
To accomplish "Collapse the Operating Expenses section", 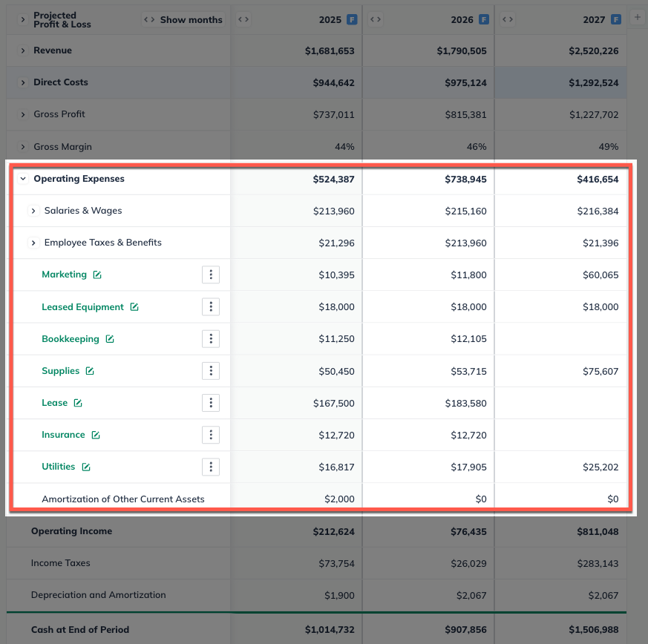I will point(23,179).
